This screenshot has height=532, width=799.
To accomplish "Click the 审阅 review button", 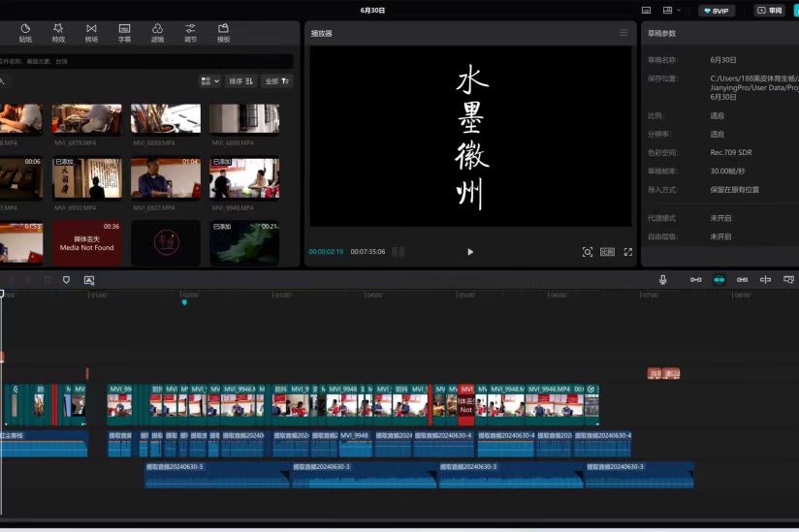I will [x=770, y=11].
